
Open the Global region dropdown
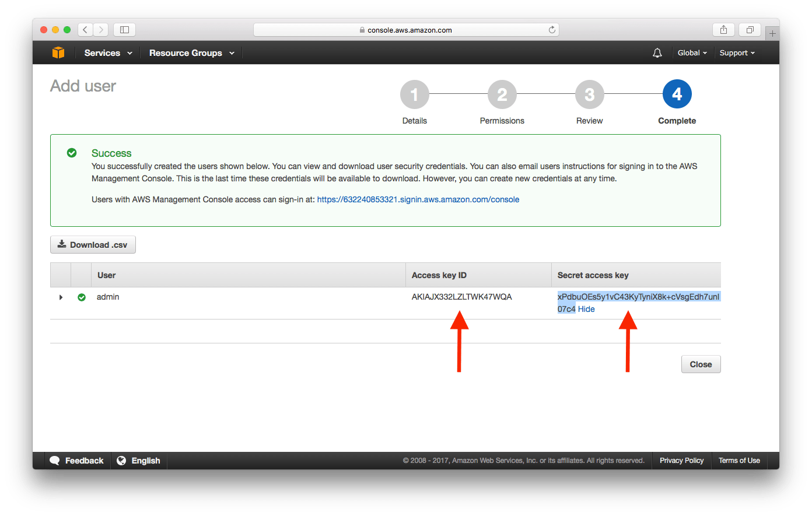[x=692, y=53]
